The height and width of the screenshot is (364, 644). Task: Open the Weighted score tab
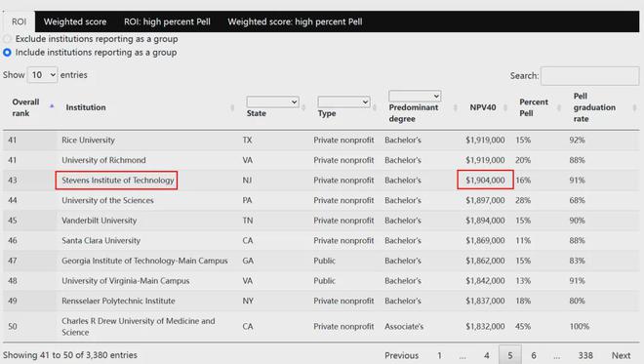point(75,21)
